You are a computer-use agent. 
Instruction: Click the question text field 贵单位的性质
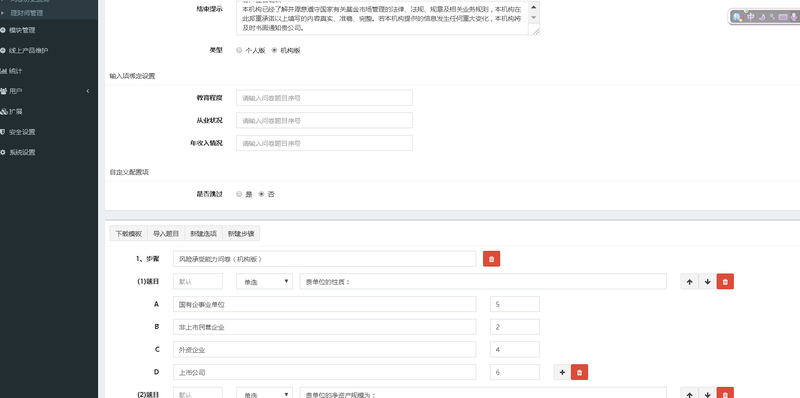483,281
